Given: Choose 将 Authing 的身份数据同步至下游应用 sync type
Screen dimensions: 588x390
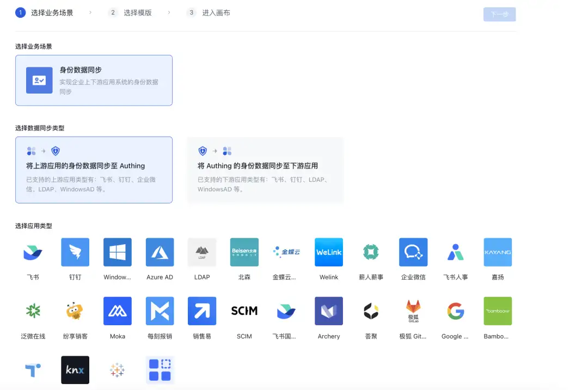Looking at the screenshot, I should pos(265,170).
